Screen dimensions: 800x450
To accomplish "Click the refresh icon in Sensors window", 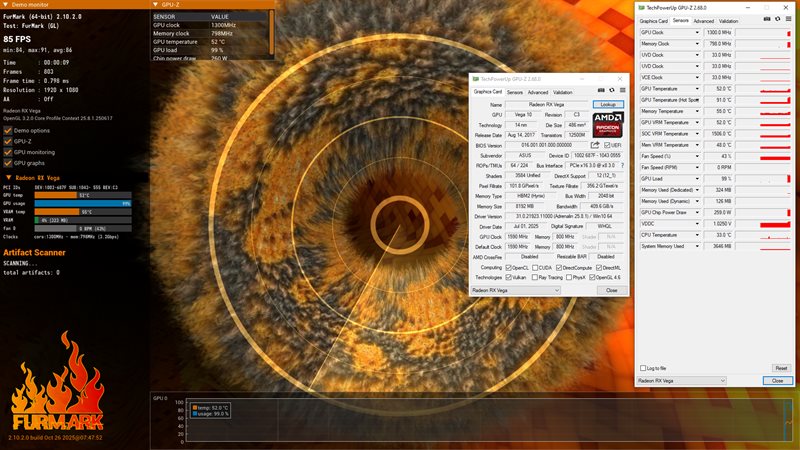I will [777, 20].
